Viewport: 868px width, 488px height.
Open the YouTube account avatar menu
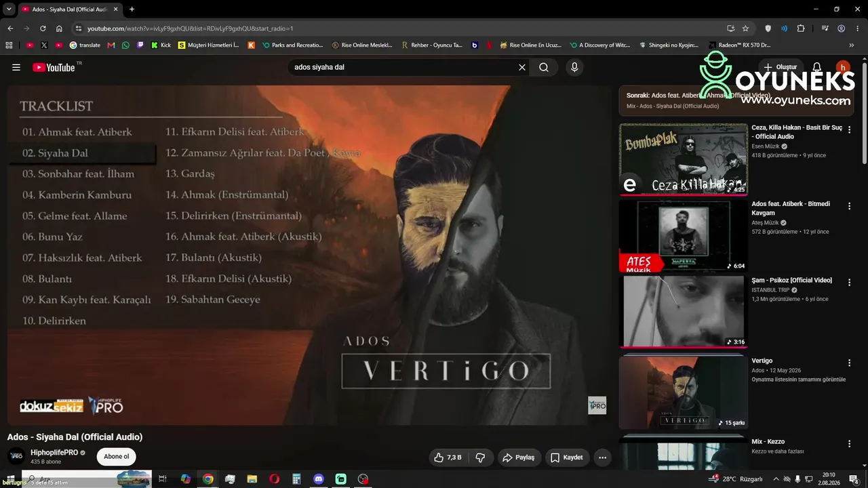[x=842, y=67]
